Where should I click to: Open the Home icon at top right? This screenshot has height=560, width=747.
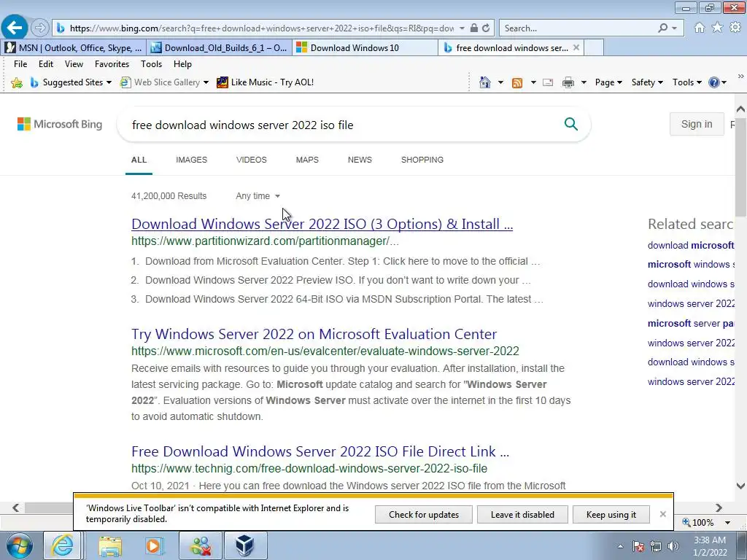coord(700,28)
